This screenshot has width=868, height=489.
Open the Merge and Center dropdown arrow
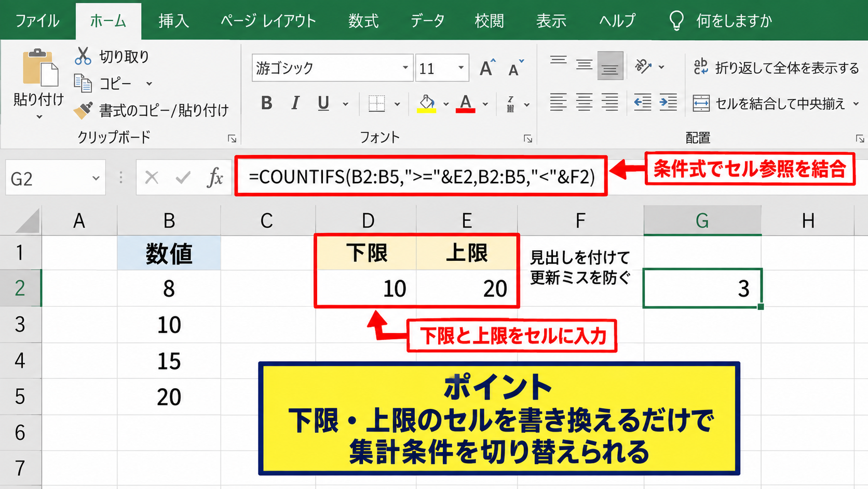tap(856, 104)
